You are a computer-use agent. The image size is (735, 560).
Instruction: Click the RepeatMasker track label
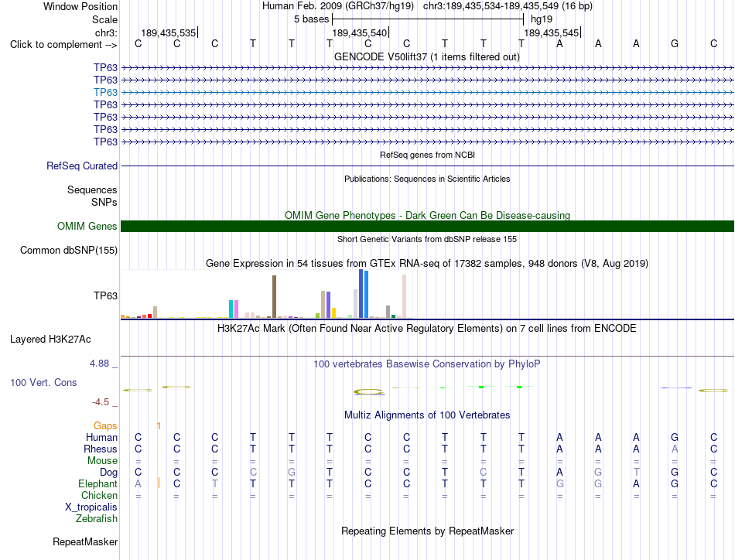pos(85,541)
